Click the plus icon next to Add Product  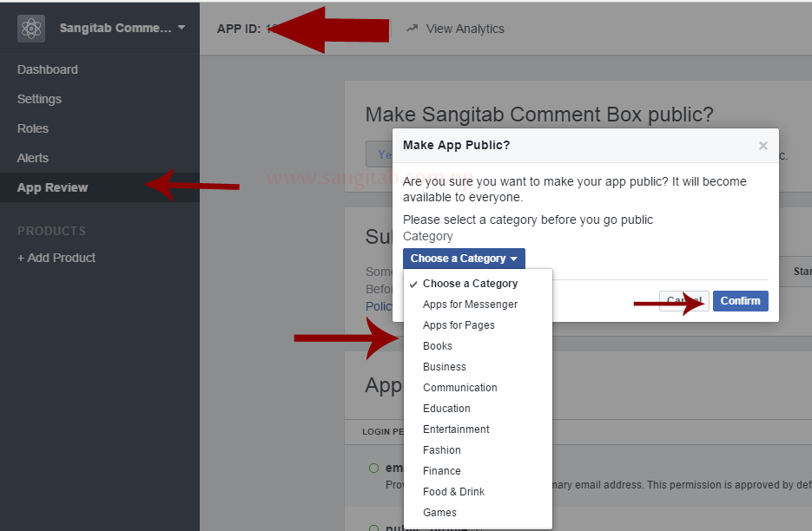click(20, 258)
